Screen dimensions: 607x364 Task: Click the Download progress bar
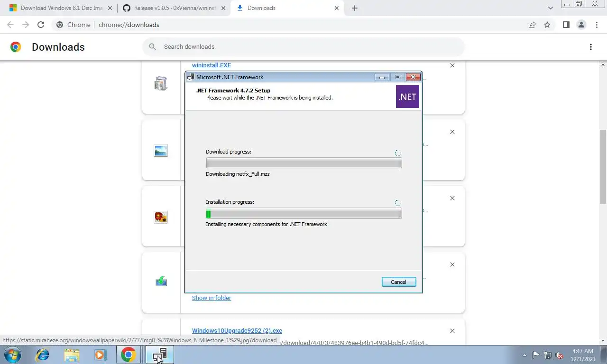pyautogui.click(x=304, y=163)
